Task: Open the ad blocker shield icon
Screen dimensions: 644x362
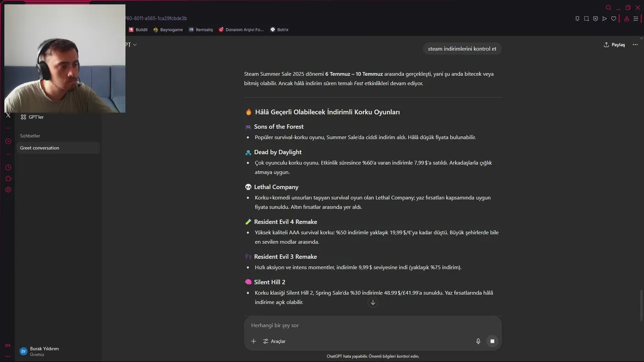Action: click(x=595, y=19)
